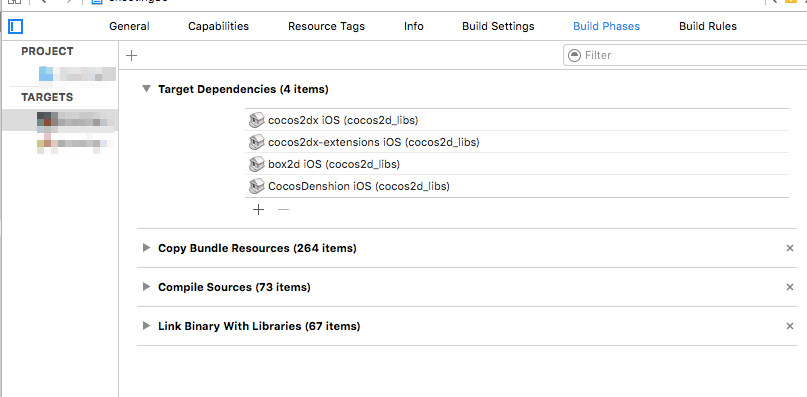Expand Link Binary With Libraries section
Screen dimensions: 807x397
(x=147, y=326)
